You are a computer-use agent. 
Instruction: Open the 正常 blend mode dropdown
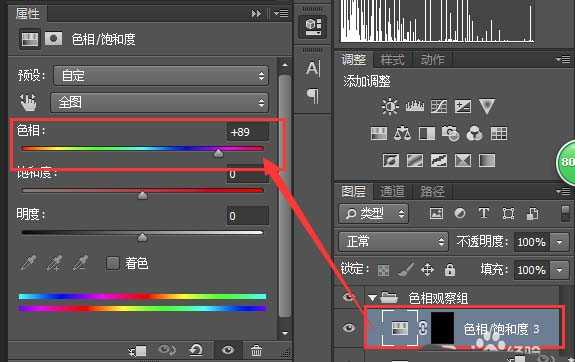pos(393,242)
